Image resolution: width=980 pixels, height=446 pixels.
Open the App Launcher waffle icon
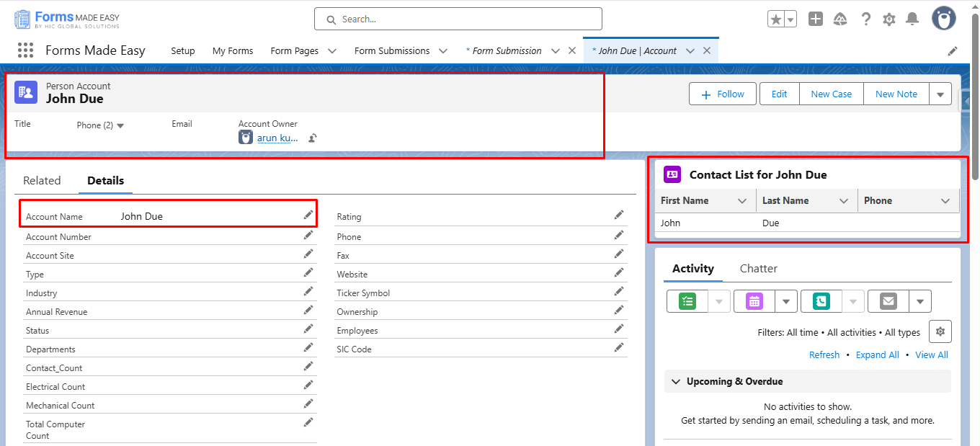pyautogui.click(x=25, y=50)
